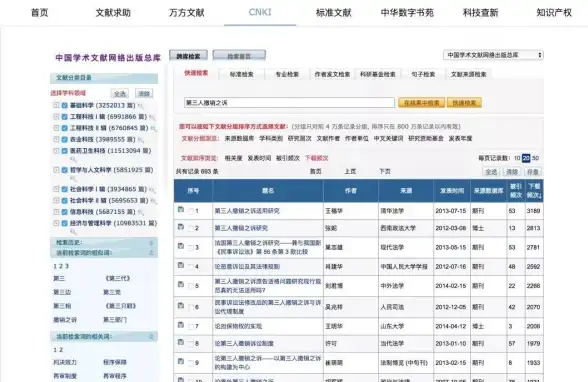The width and height of the screenshot is (588, 382).
Task: Click magnifier icon next to 工程科技 II 辑
Action: (153, 129)
